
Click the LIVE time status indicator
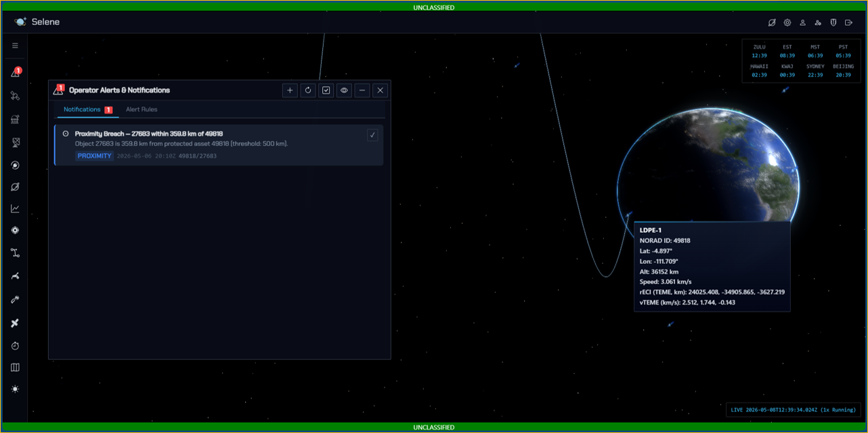click(794, 410)
